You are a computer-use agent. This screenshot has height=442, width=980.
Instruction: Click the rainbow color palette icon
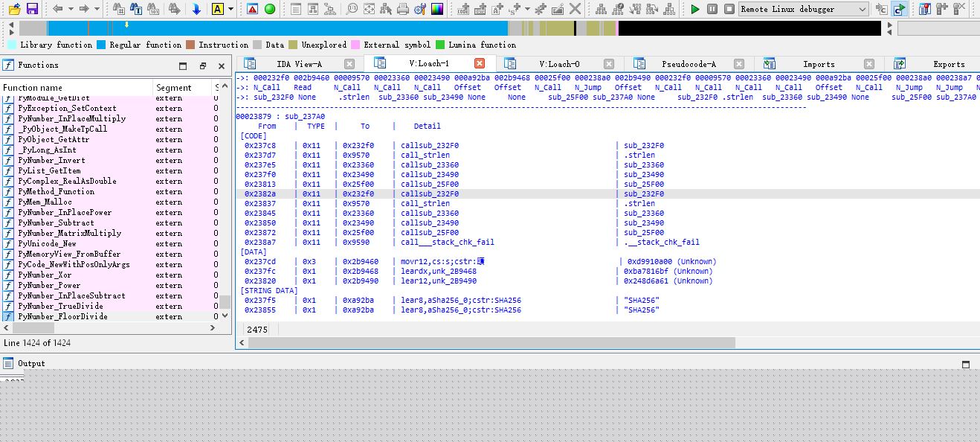coord(437,9)
